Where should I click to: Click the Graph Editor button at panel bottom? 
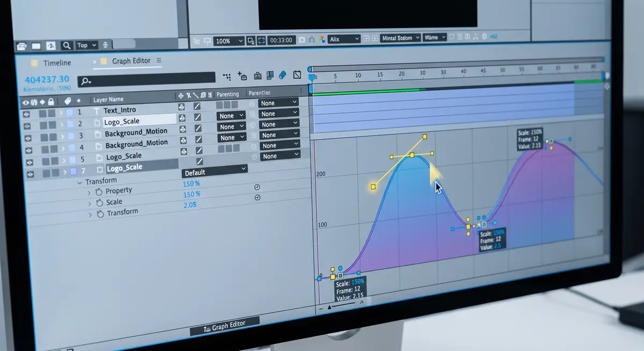pyautogui.click(x=224, y=326)
